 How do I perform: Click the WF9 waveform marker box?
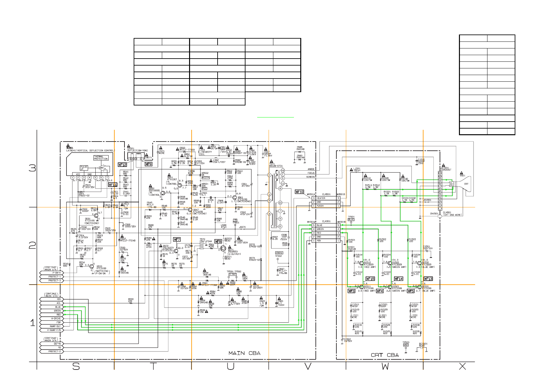[x=148, y=164]
